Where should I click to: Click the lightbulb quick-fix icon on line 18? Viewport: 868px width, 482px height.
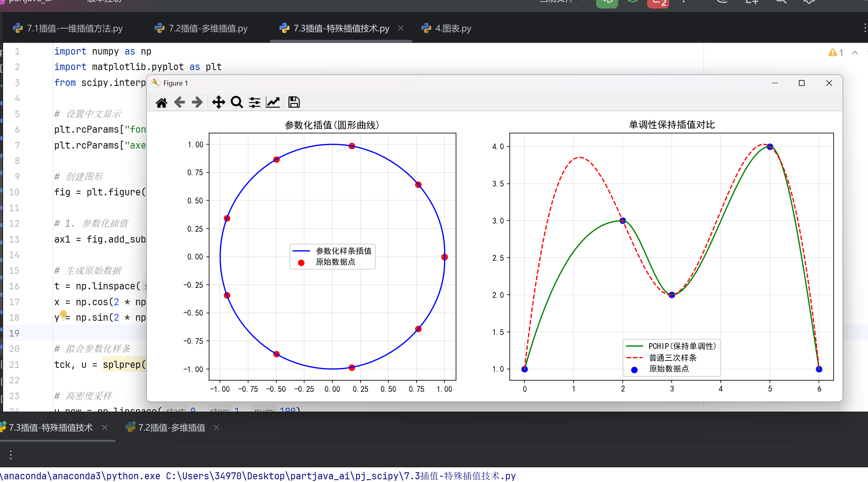63,314
